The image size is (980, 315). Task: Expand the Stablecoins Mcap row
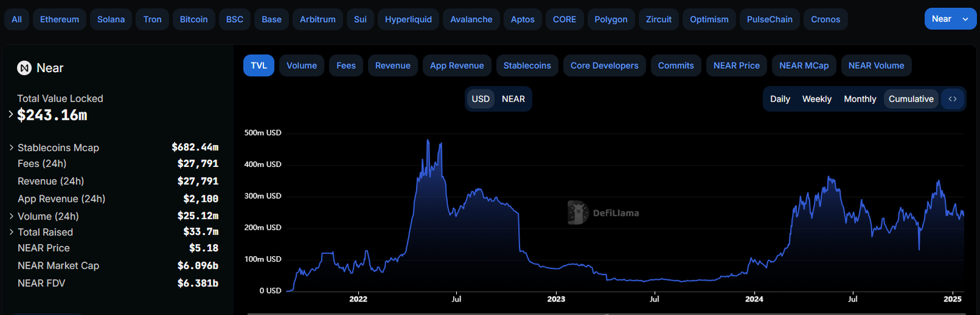click(x=11, y=147)
